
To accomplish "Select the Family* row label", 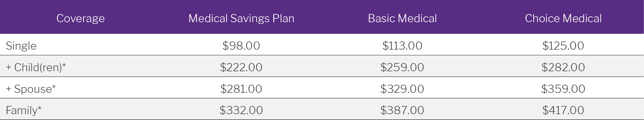I will [x=24, y=110].
